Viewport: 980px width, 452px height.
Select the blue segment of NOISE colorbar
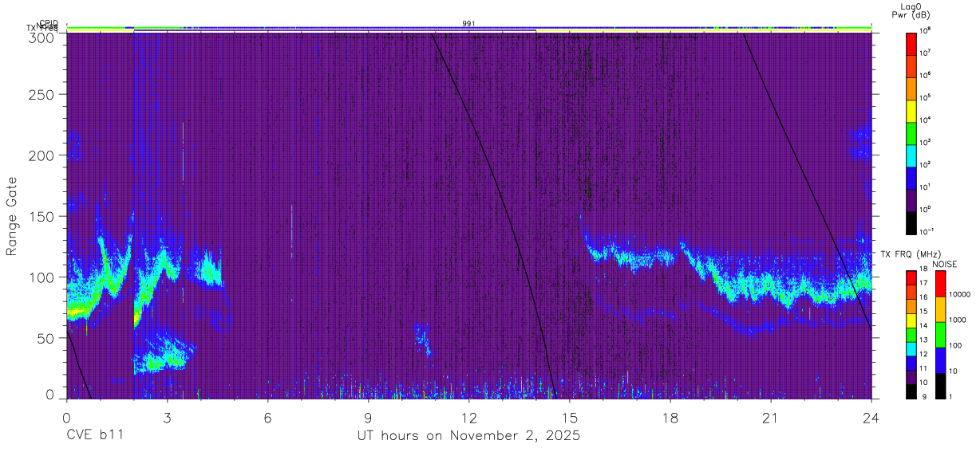(x=941, y=360)
